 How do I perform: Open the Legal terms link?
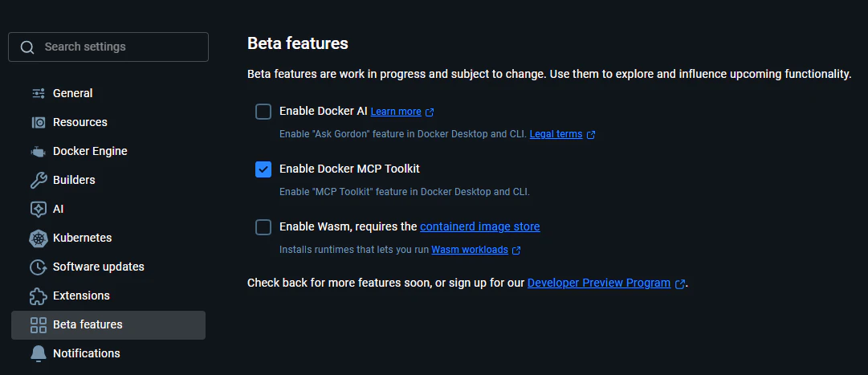pyautogui.click(x=556, y=134)
